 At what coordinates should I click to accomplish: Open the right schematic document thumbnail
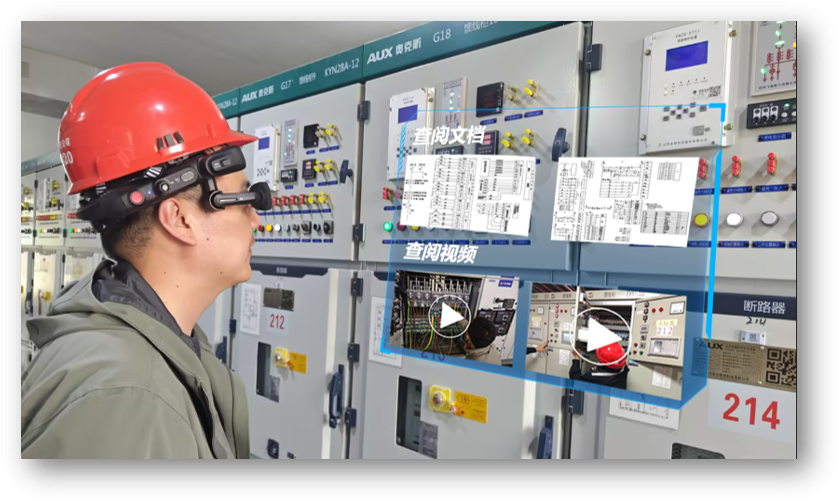[623, 200]
